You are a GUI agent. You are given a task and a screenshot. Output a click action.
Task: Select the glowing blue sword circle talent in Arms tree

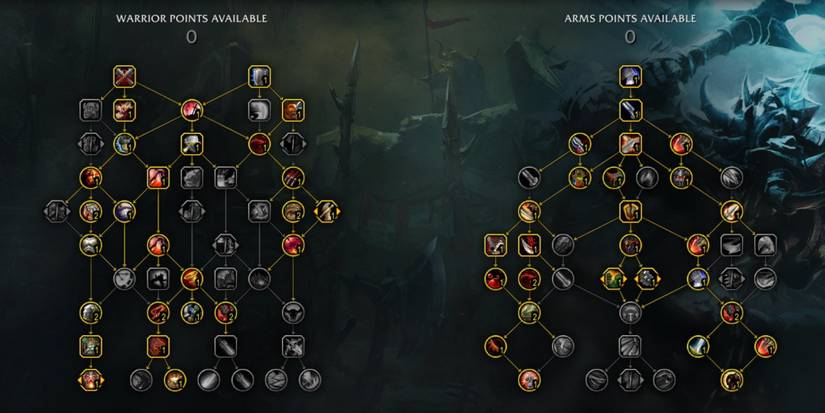[698, 346]
